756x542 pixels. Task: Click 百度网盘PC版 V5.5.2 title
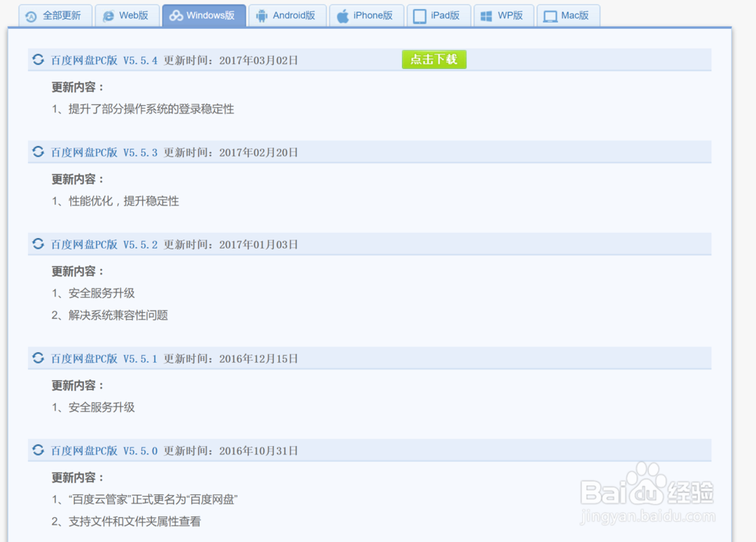tap(104, 244)
